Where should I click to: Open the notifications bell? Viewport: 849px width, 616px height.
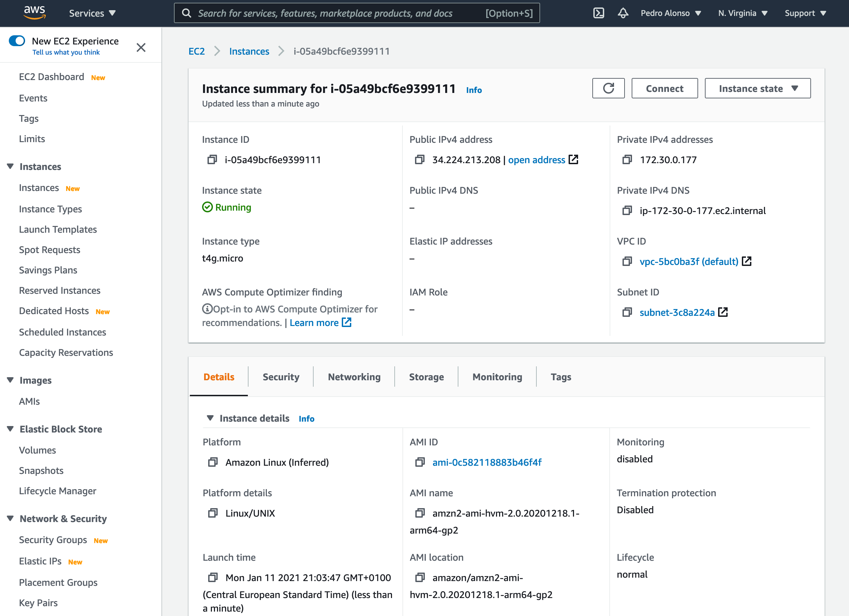point(623,13)
